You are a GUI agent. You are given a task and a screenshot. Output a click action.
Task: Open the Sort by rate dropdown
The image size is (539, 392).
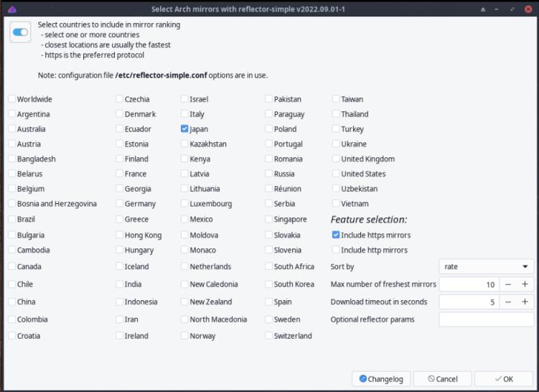[487, 266]
